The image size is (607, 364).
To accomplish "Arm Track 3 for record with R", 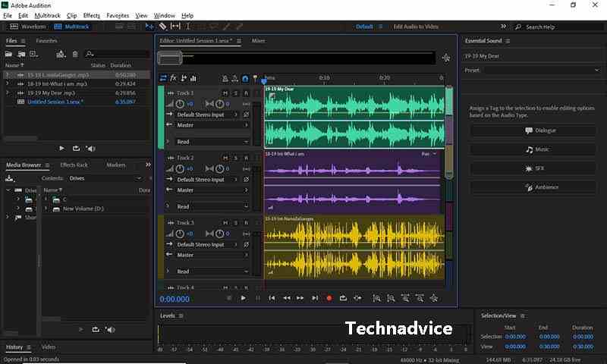I will pos(246,223).
